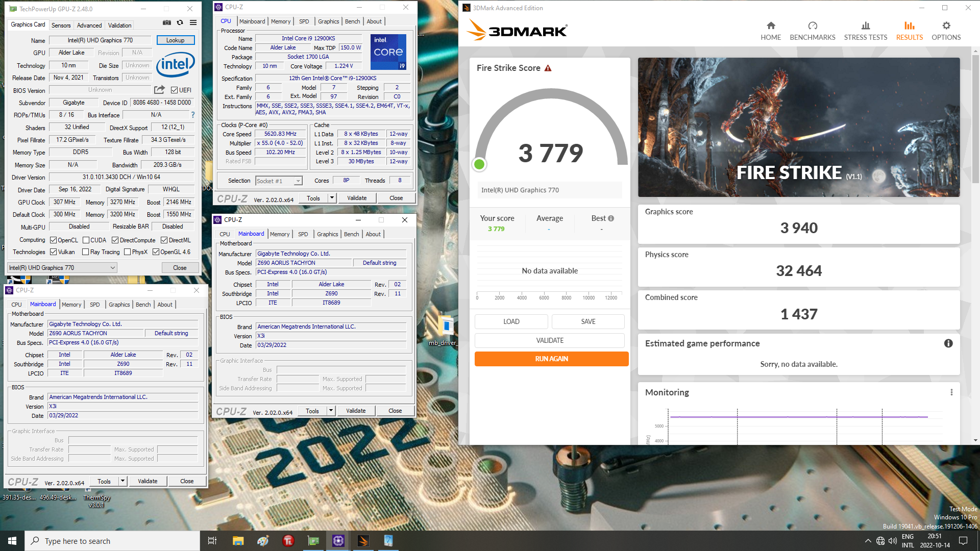
Task: Click the 3DMark taskbar icon
Action: [363, 541]
